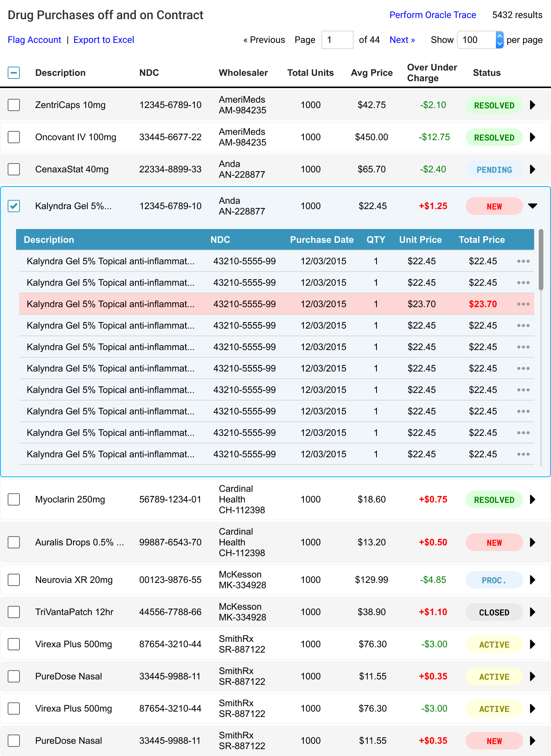
Task: Click NDC 56789-1234-01 for Myoclarin
Action: coord(170,499)
